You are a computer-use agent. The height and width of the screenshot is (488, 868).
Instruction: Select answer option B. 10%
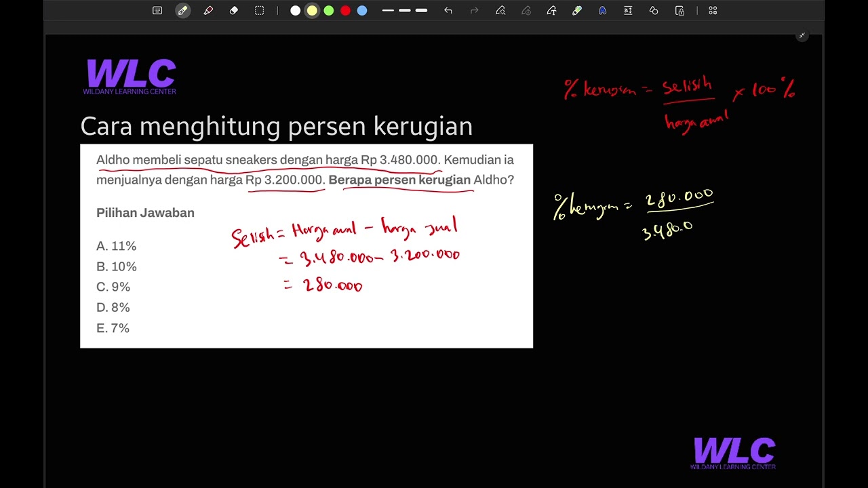117,266
